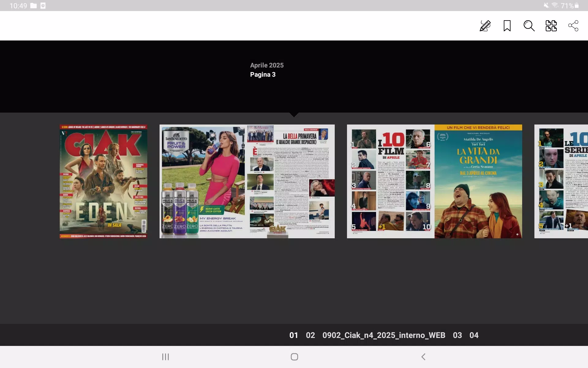Image resolution: width=588 pixels, height=368 pixels.
Task: Open the search function
Action: pos(529,26)
